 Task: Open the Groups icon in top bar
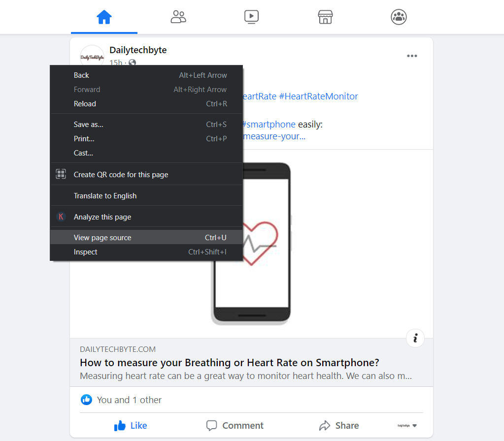[x=398, y=16]
